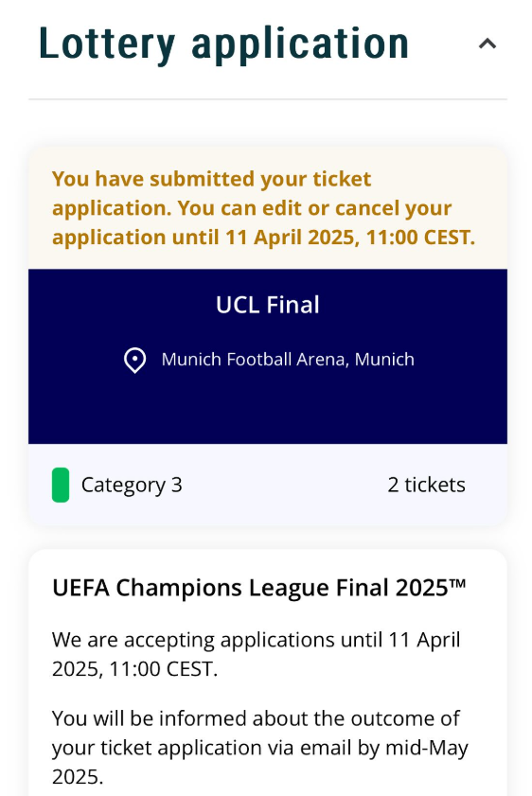The height and width of the screenshot is (796, 532).
Task: Click the trademark symbol after Final 2025
Action: click(x=458, y=583)
